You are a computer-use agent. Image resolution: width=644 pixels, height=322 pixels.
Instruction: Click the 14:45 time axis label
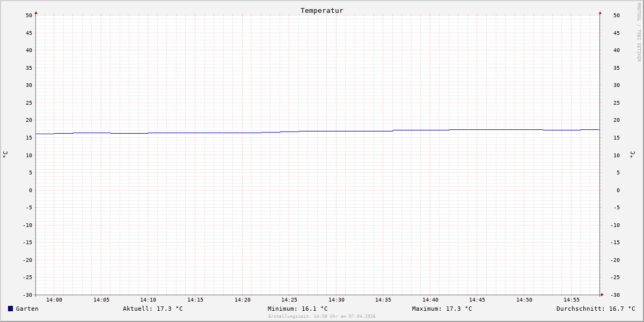tap(477, 299)
